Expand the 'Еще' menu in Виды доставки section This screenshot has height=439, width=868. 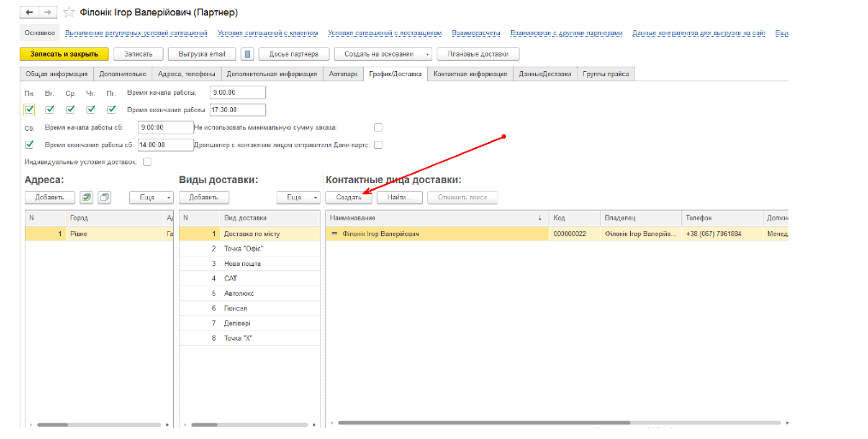[299, 198]
